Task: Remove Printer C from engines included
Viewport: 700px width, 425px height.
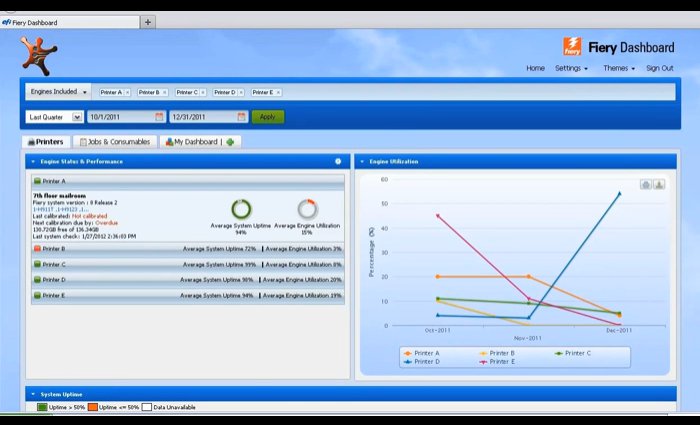Action: (203, 92)
